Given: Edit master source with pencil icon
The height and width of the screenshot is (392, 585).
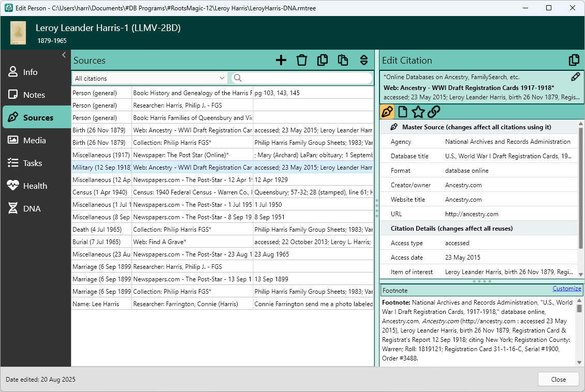Looking at the screenshot, I should click(x=575, y=77).
